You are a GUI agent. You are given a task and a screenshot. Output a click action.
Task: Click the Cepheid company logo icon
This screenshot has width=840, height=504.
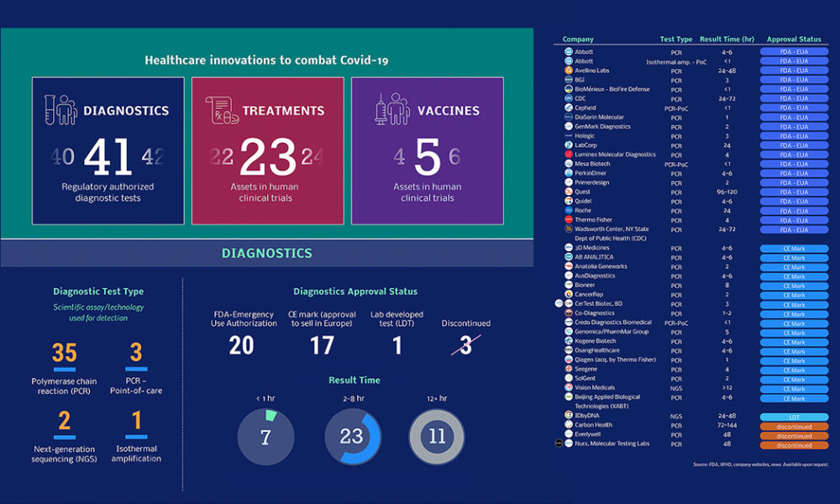tap(569, 108)
